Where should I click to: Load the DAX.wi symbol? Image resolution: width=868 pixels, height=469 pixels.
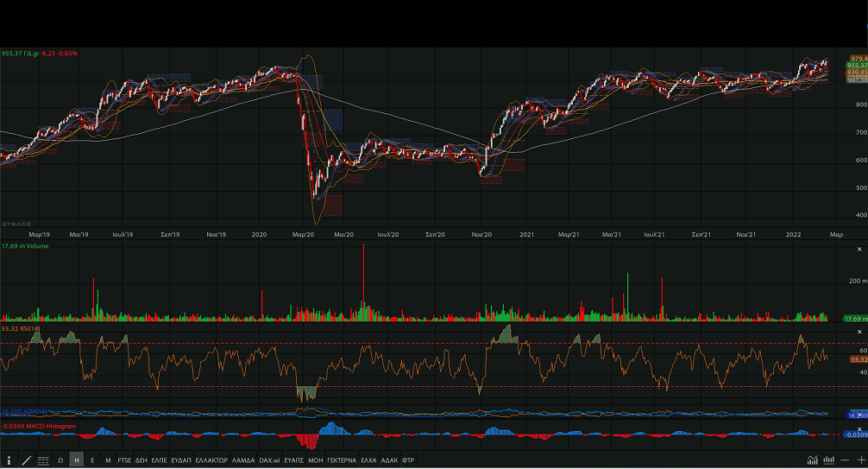(268, 460)
